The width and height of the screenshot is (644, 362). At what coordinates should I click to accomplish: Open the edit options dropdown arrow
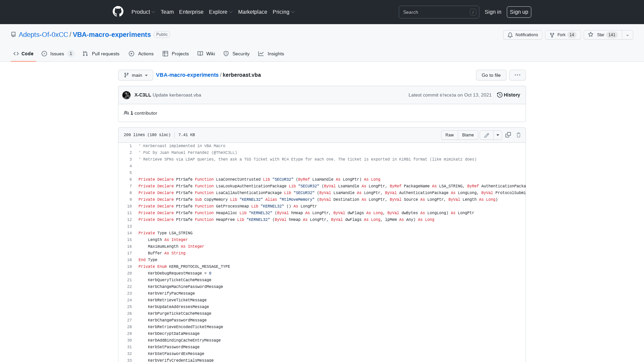[498, 135]
